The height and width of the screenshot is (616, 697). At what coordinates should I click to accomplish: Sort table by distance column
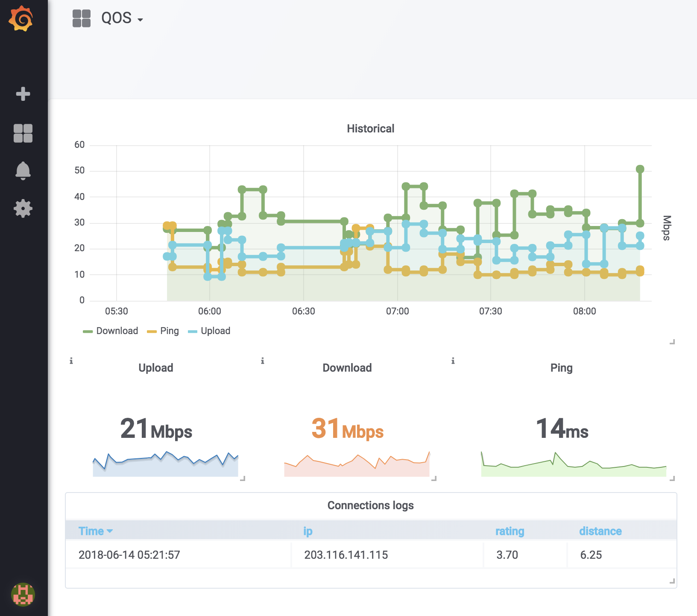point(600,531)
